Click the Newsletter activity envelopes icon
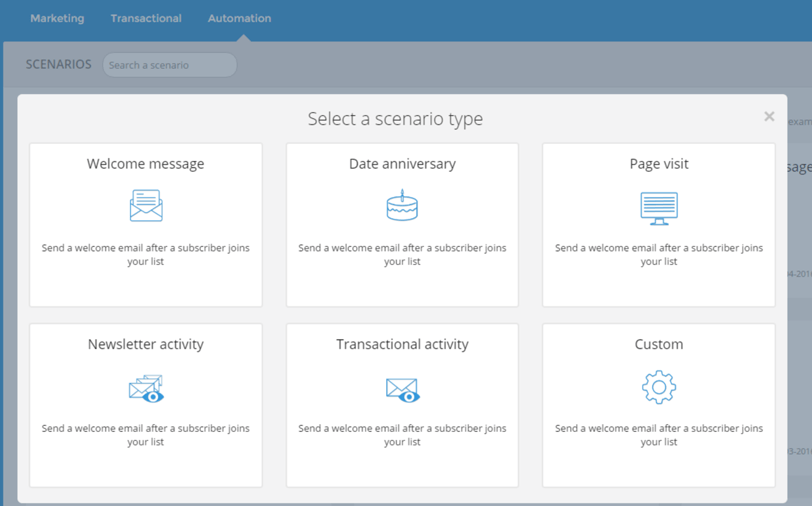The height and width of the screenshot is (506, 812). click(146, 388)
